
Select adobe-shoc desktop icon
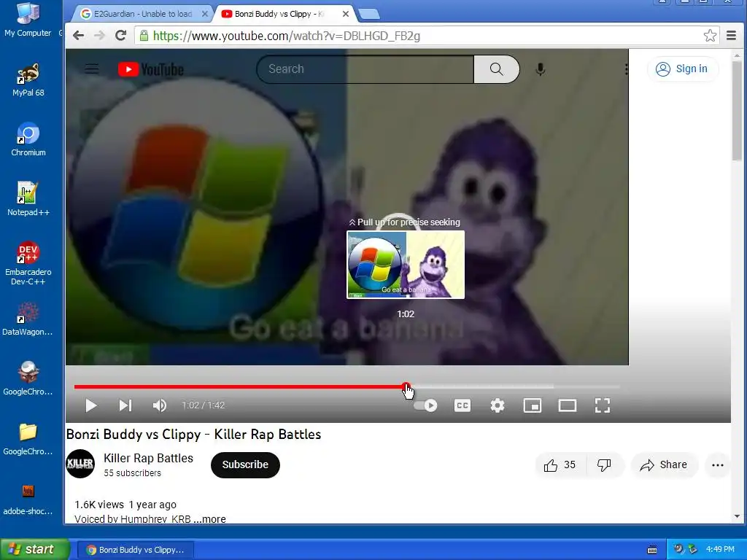point(28,499)
